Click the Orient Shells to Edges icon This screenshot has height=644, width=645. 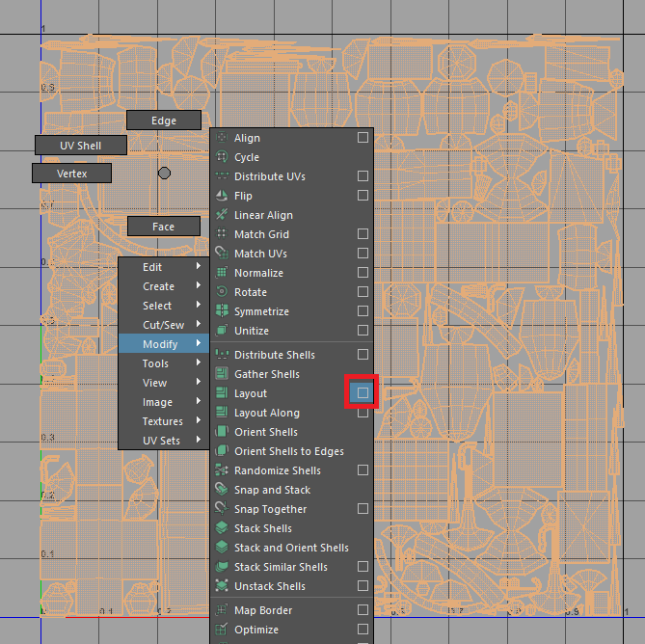tap(222, 451)
